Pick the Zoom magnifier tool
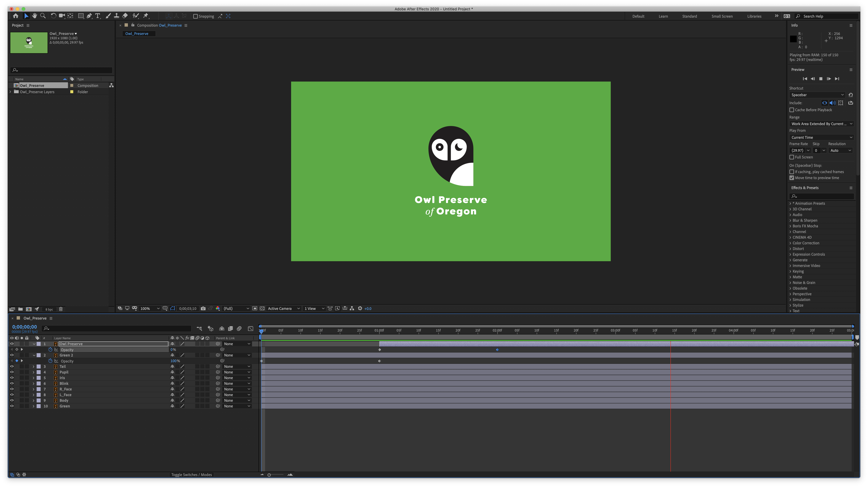 point(43,16)
